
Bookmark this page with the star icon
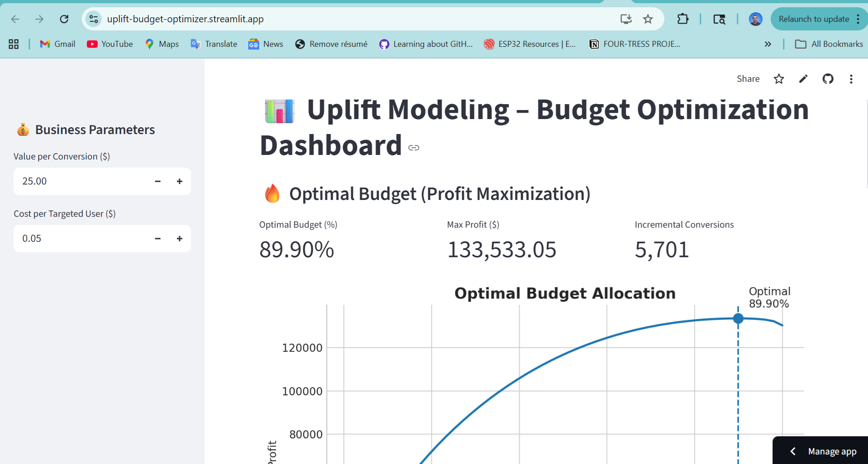click(648, 19)
